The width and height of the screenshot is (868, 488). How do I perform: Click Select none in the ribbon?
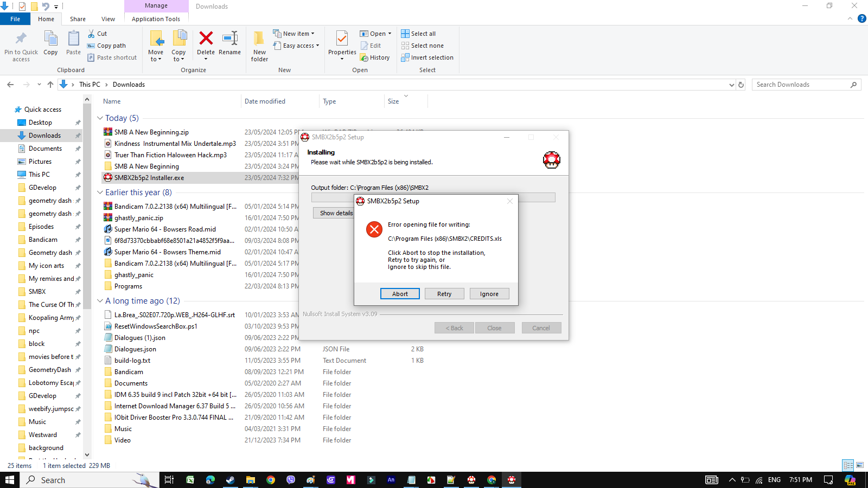(422, 46)
